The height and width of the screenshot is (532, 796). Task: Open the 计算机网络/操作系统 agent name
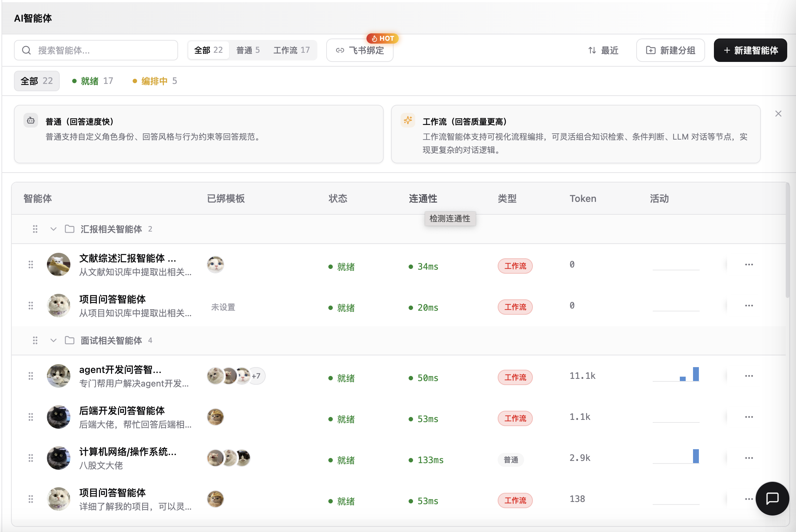pos(128,452)
